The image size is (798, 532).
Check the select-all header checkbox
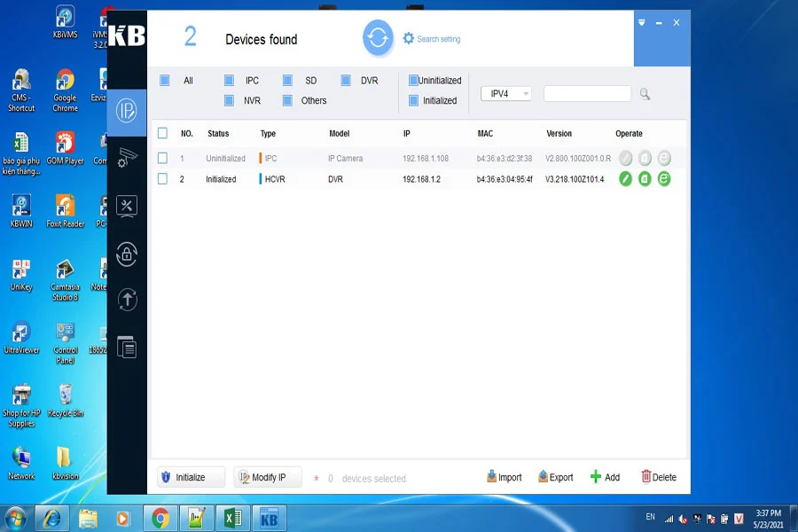(x=162, y=133)
